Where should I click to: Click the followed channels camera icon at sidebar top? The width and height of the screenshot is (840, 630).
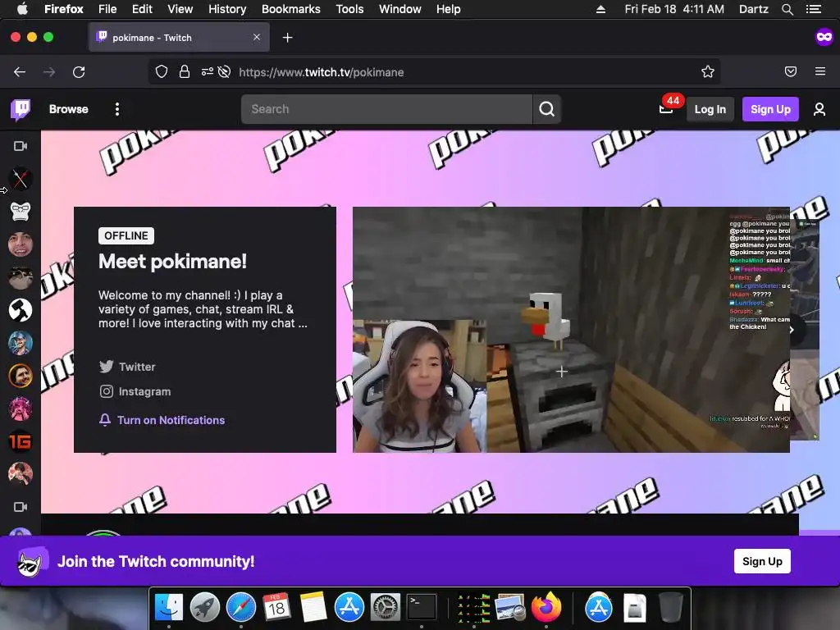[x=21, y=146]
